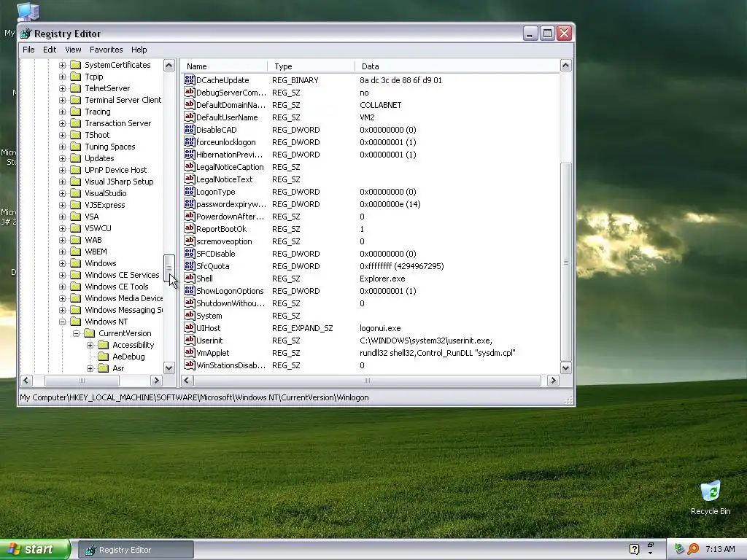Click the Updates folder icon
Viewport: 747px width, 560px height.
pos(76,158)
